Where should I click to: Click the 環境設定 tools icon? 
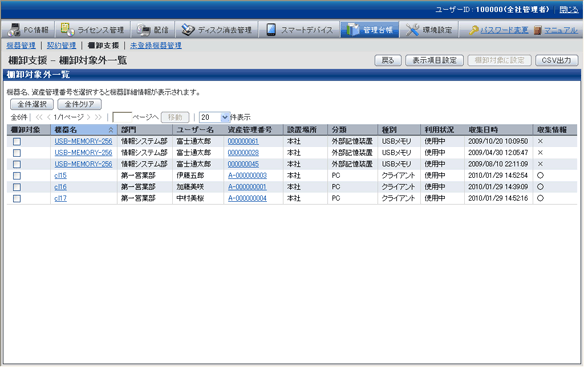[412, 30]
